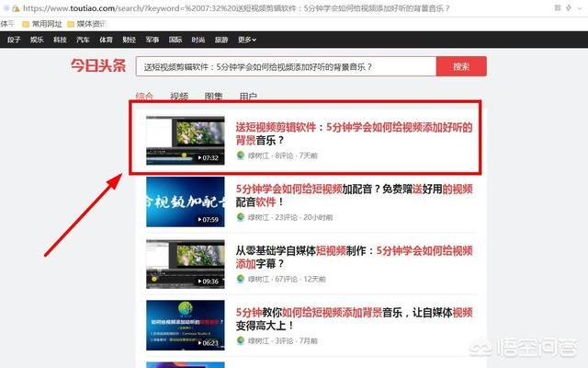
Task: Click the site security warning icon in address bar
Action: coord(16,8)
